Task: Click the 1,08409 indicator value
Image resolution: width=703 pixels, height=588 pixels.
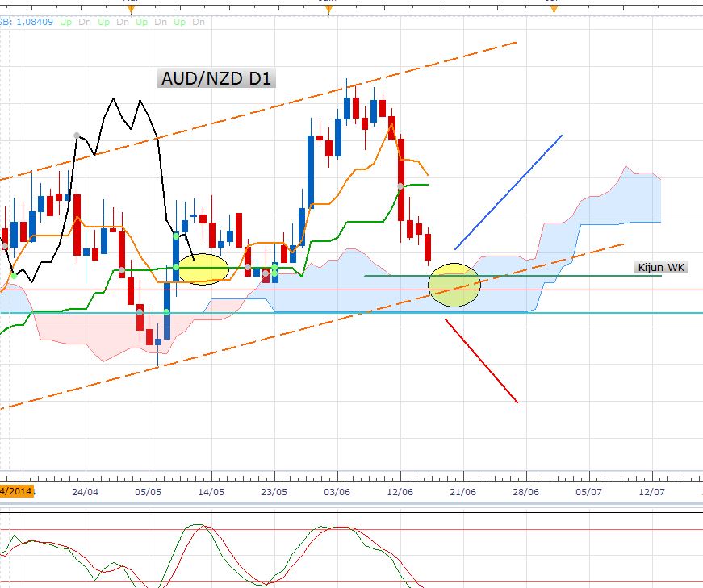Action: [35, 22]
